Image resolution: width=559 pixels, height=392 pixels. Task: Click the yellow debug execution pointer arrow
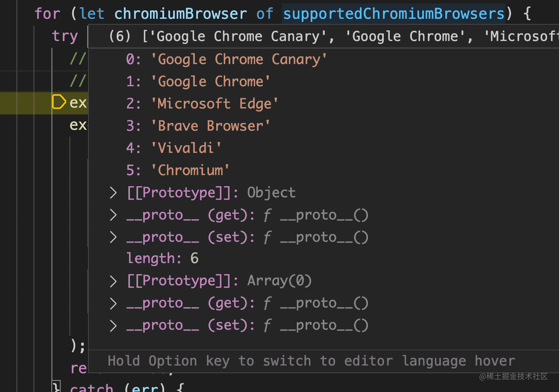click(x=59, y=102)
